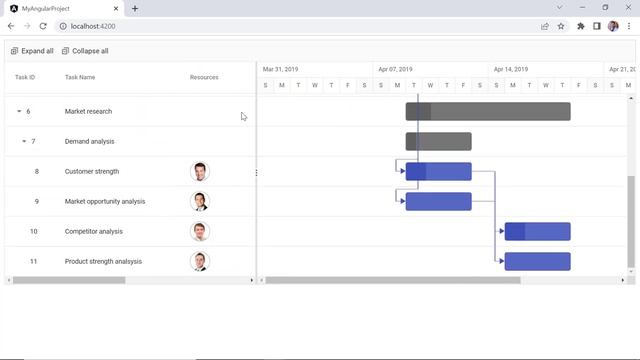Click the Market opportunity analysis resource avatar
640x360 pixels.
200,201
